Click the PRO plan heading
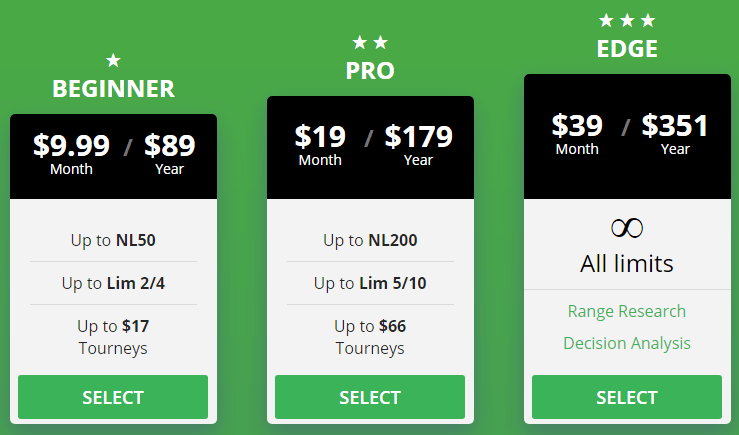 point(370,70)
